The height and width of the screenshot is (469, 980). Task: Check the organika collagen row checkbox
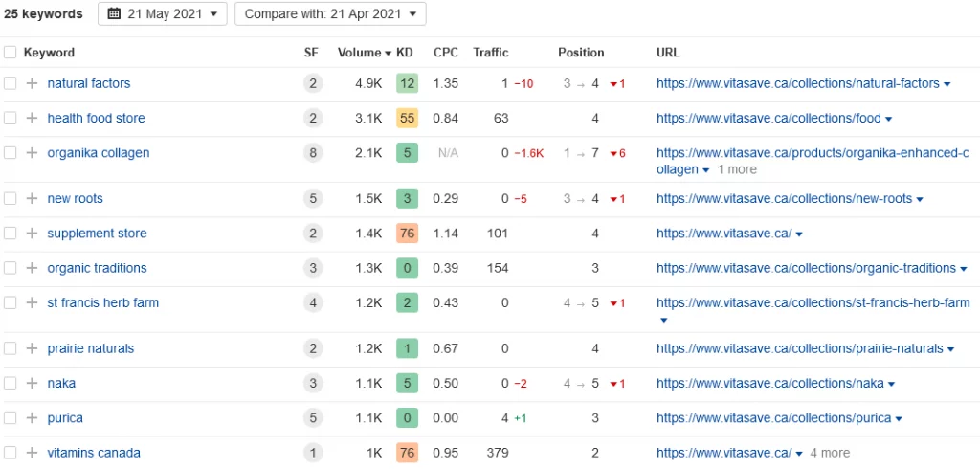pyautogui.click(x=10, y=153)
